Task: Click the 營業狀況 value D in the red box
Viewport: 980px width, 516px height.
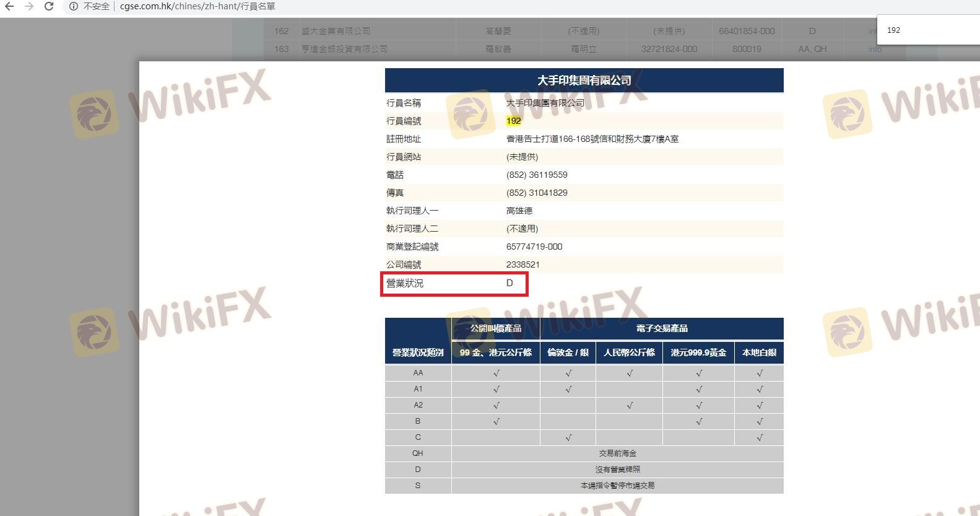Action: (510, 283)
